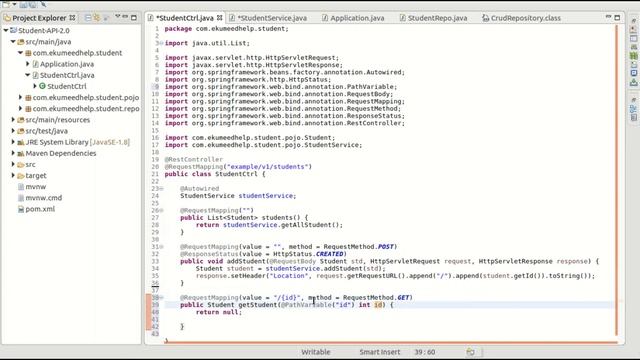Expand Maven Dependencies node
The image size is (640, 360).
coord(13,153)
